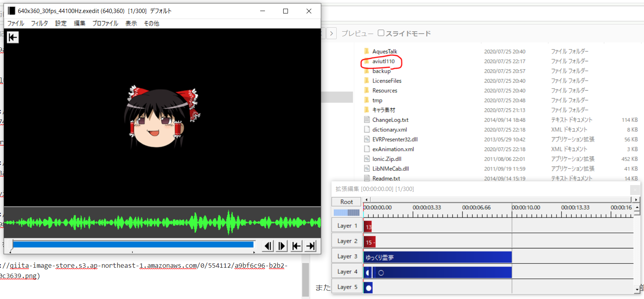
Task: Select the aviutl110 folder
Action: coord(383,61)
